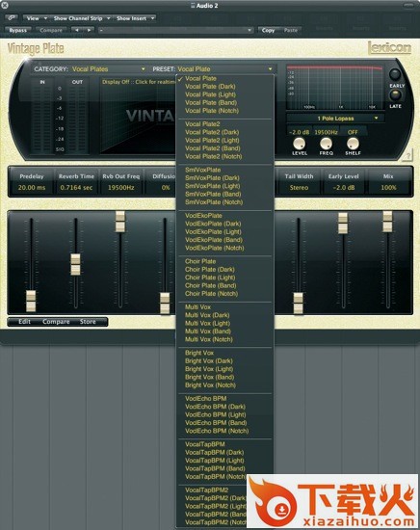Go to the next preset with the right arrow

coord(89,30)
